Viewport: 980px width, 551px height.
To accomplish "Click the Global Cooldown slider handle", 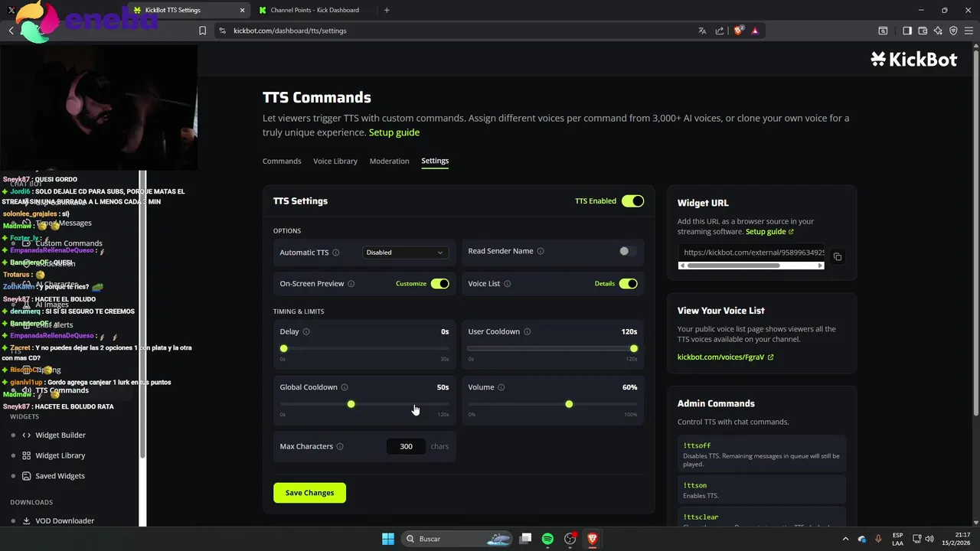I will pos(351,404).
